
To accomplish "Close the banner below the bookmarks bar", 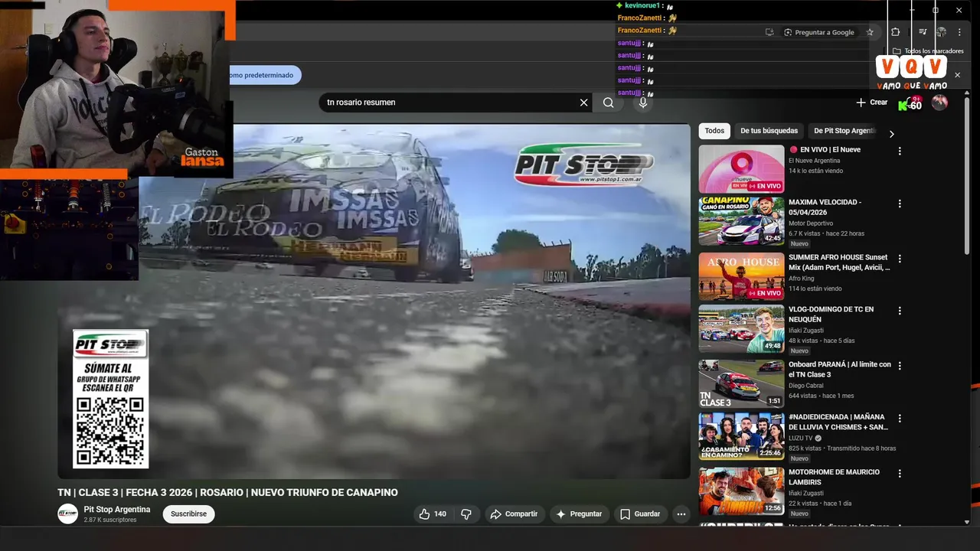I will coord(957,75).
